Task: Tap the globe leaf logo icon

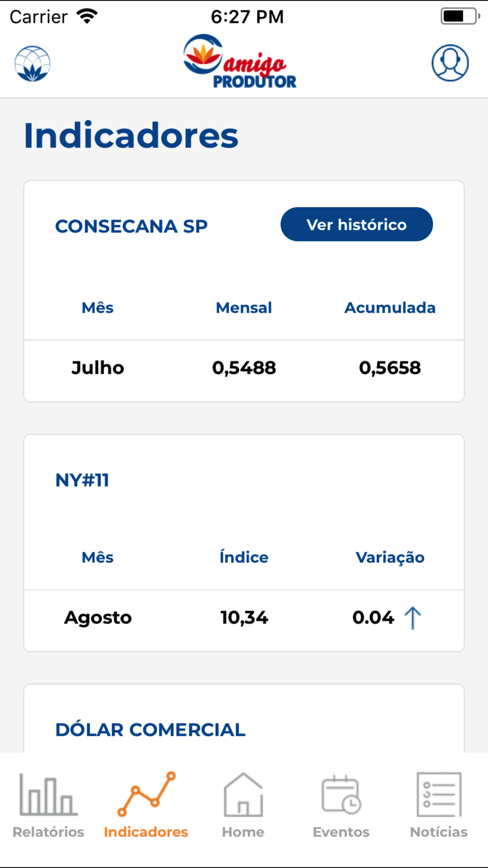Action: tap(32, 63)
